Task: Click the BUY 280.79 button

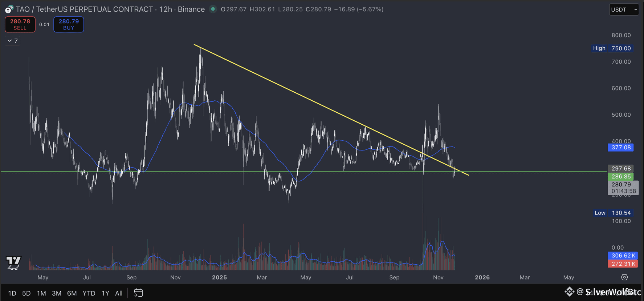Action: coord(69,24)
